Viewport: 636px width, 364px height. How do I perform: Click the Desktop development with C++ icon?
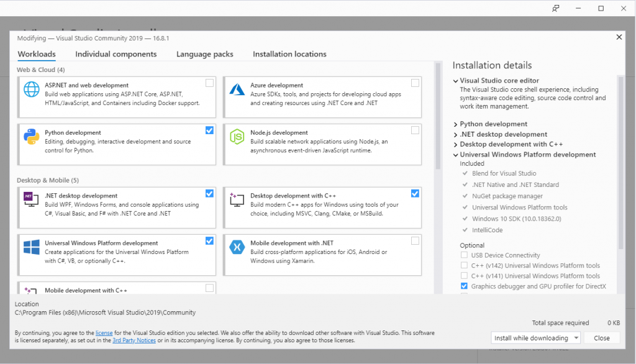pos(237,200)
